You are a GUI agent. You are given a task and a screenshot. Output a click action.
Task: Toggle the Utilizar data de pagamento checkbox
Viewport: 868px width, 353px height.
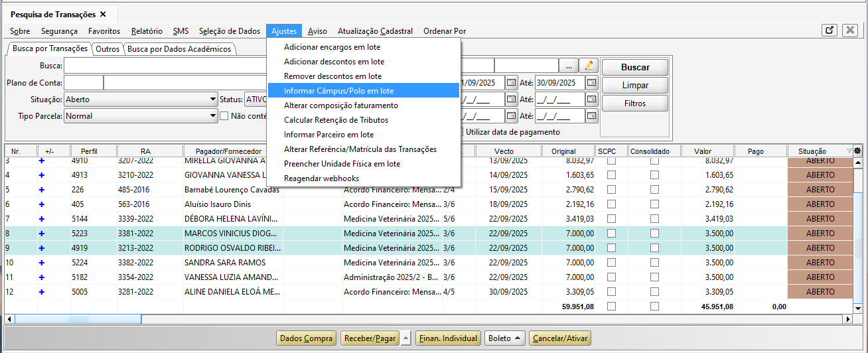(x=459, y=132)
